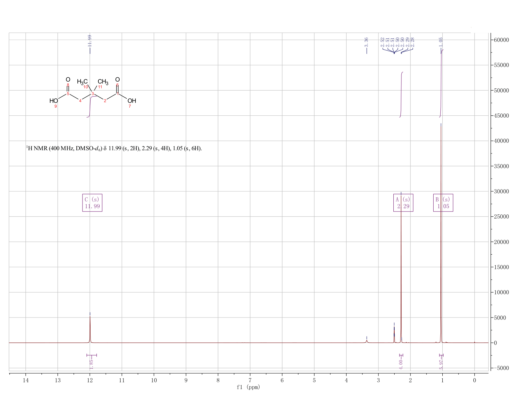Viewport: 532px width, 411px height.
Task: Click carbon atom number 2 in the structure
Action: (x=105, y=101)
